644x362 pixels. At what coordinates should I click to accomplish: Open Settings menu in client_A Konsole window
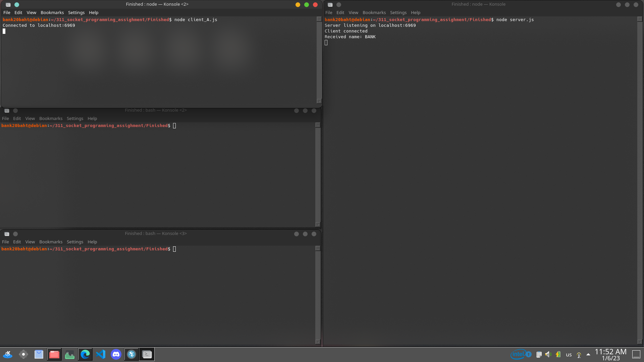tap(76, 12)
